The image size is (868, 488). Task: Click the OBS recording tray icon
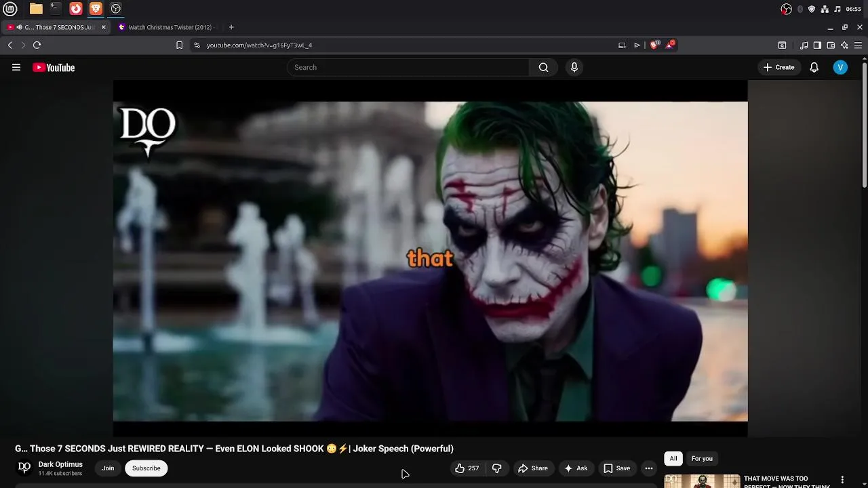pyautogui.click(x=786, y=9)
